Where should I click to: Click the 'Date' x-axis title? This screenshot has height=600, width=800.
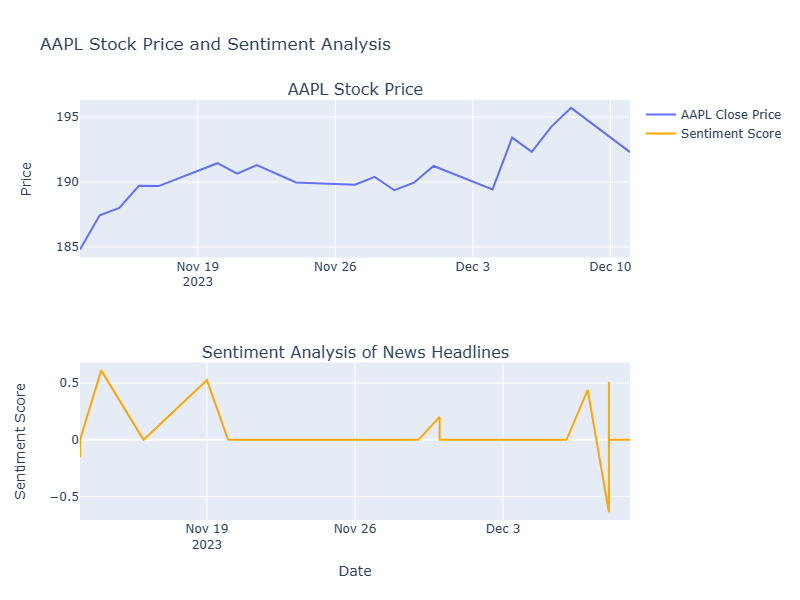tap(355, 571)
